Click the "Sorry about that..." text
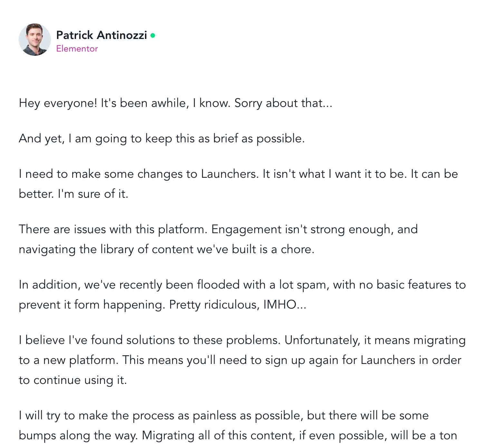Image resolution: width=491 pixels, height=448 pixels. [283, 103]
